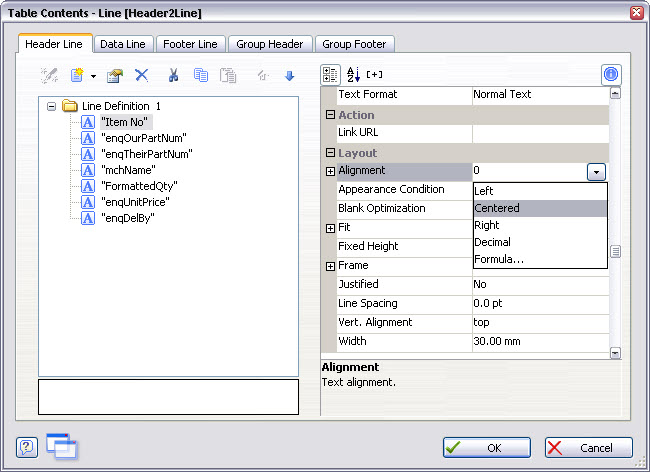This screenshot has width=650, height=472.
Task: Click the blue info icon button
Action: tap(611, 75)
